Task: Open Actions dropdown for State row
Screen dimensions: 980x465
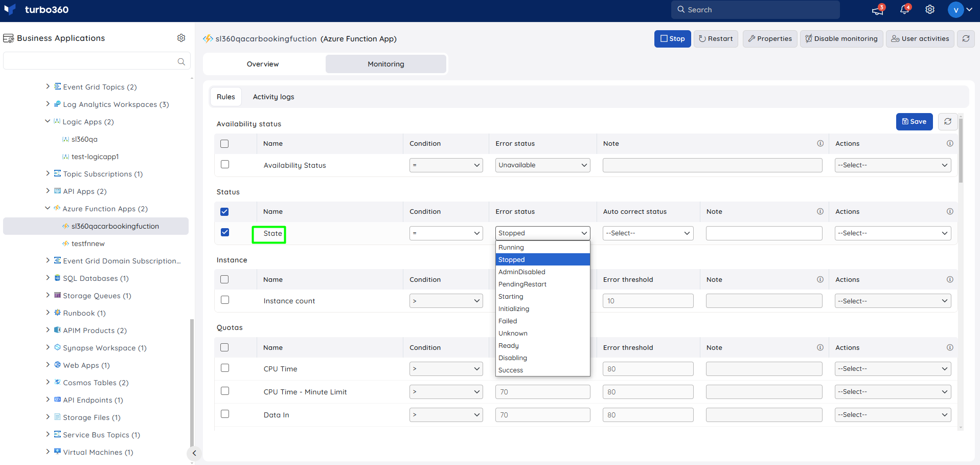Action: coord(893,233)
